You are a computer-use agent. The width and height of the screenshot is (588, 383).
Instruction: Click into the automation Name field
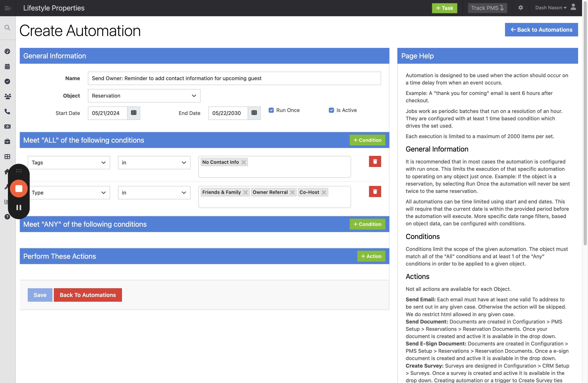[234, 78]
